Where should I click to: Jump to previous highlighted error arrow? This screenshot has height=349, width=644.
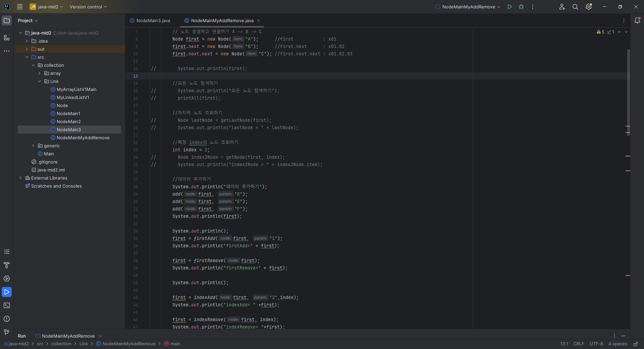click(x=619, y=32)
